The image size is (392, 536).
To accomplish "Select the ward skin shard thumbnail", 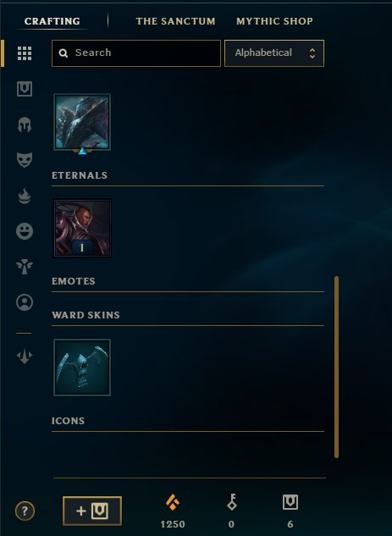I will pos(82,367).
